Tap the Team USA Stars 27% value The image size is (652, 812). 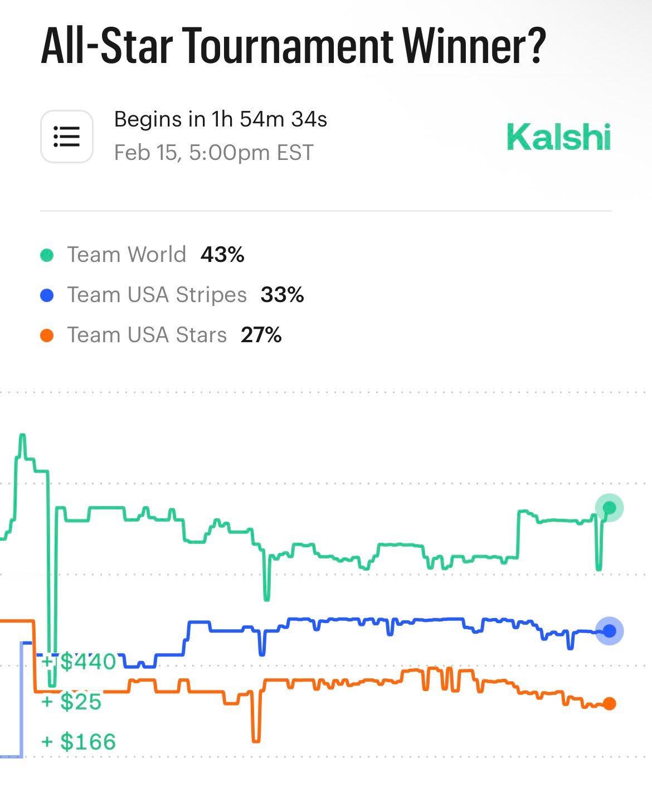261,335
